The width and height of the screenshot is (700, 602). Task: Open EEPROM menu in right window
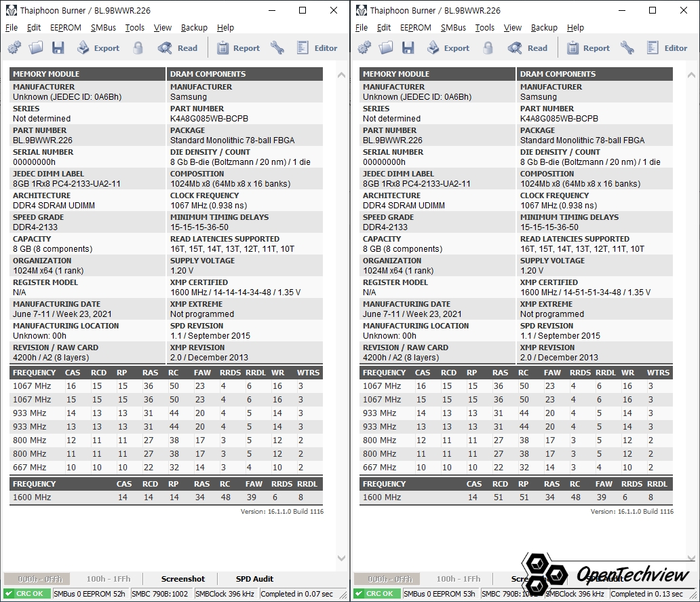[x=416, y=27]
